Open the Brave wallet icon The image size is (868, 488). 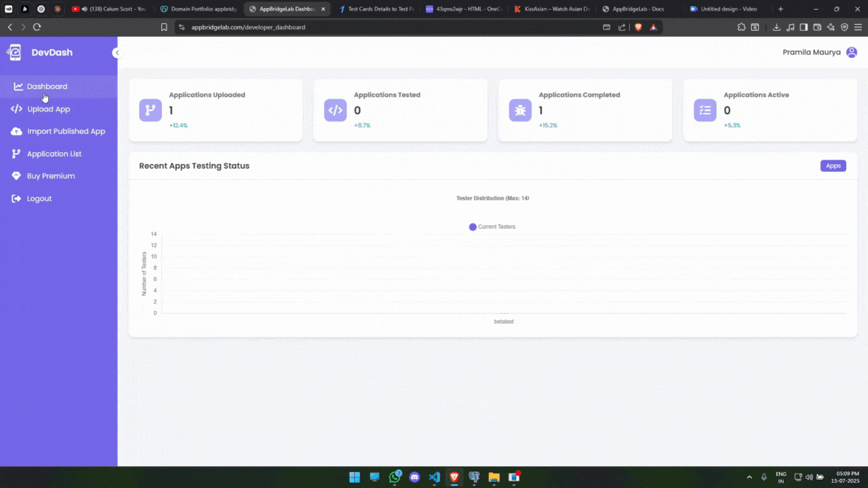click(x=817, y=27)
